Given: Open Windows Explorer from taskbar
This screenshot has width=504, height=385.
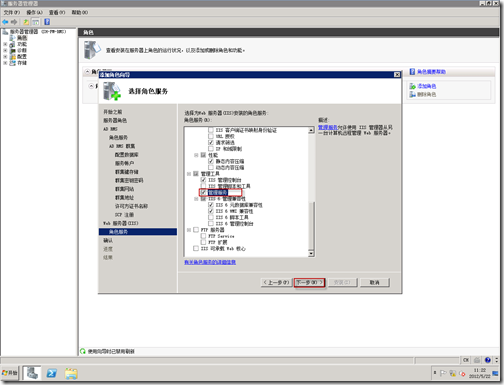Looking at the screenshot, I should point(71,373).
